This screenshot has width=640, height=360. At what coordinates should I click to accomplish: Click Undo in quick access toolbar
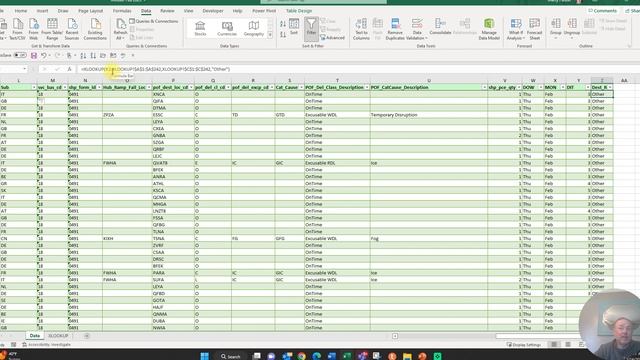click(x=44, y=55)
